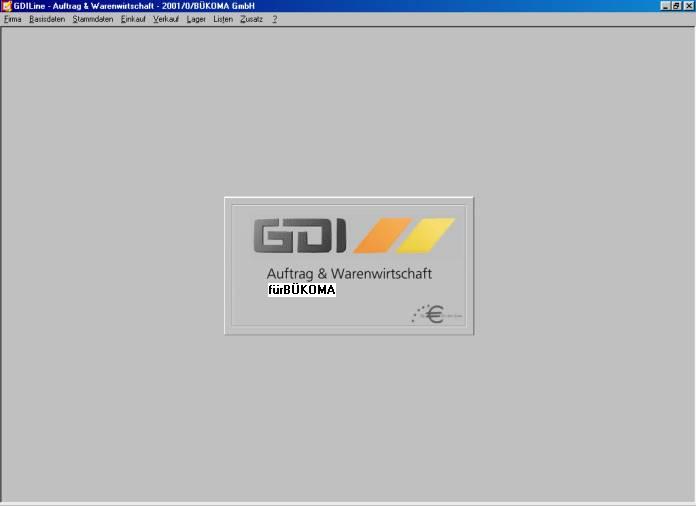This screenshot has width=696, height=506.
Task: Open the Stammdaten menu
Action: tap(93, 20)
